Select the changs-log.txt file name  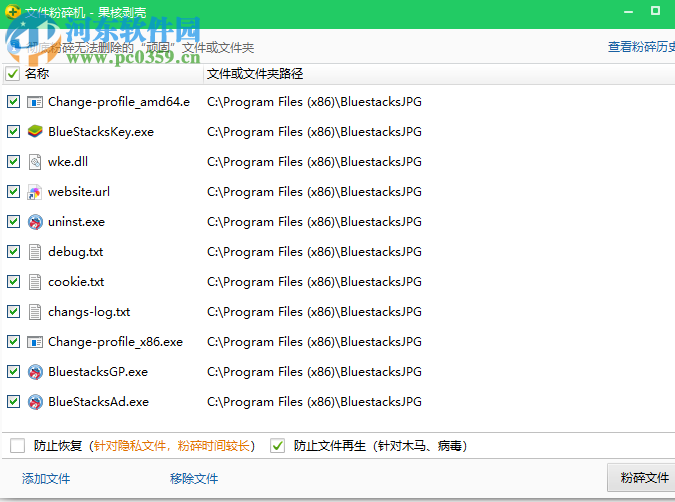(x=89, y=312)
